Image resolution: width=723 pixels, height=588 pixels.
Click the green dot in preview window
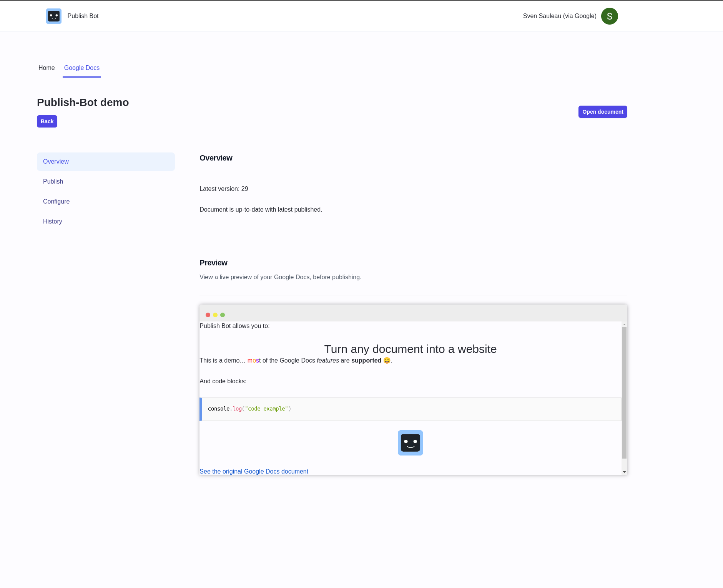(223, 315)
